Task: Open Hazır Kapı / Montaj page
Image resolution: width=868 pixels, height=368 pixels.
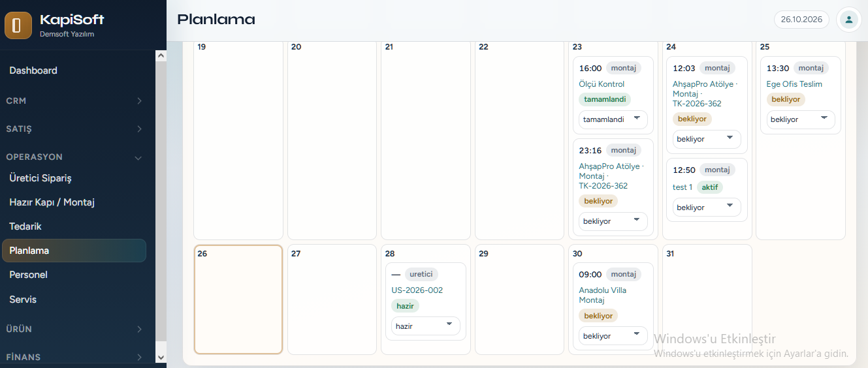Action: pos(52,202)
